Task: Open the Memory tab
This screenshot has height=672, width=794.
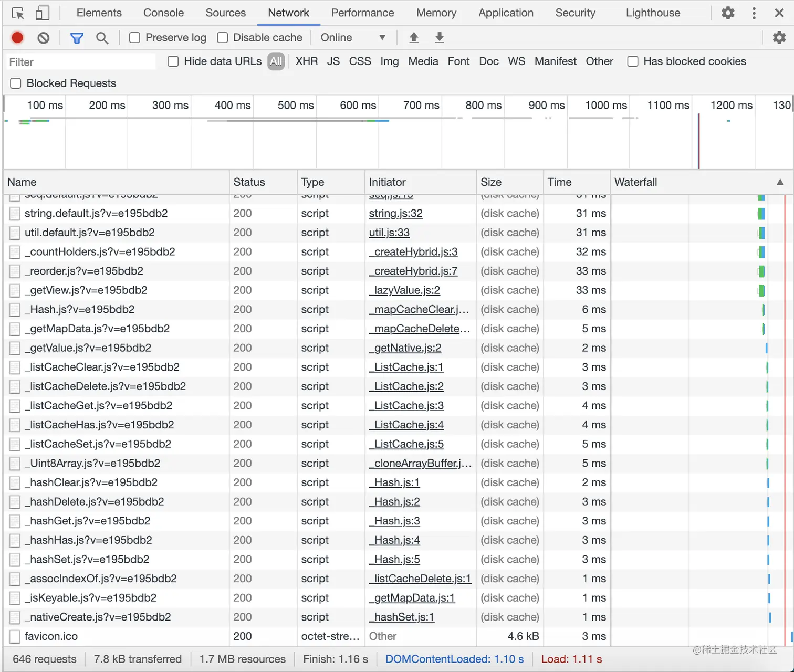Action: tap(436, 13)
